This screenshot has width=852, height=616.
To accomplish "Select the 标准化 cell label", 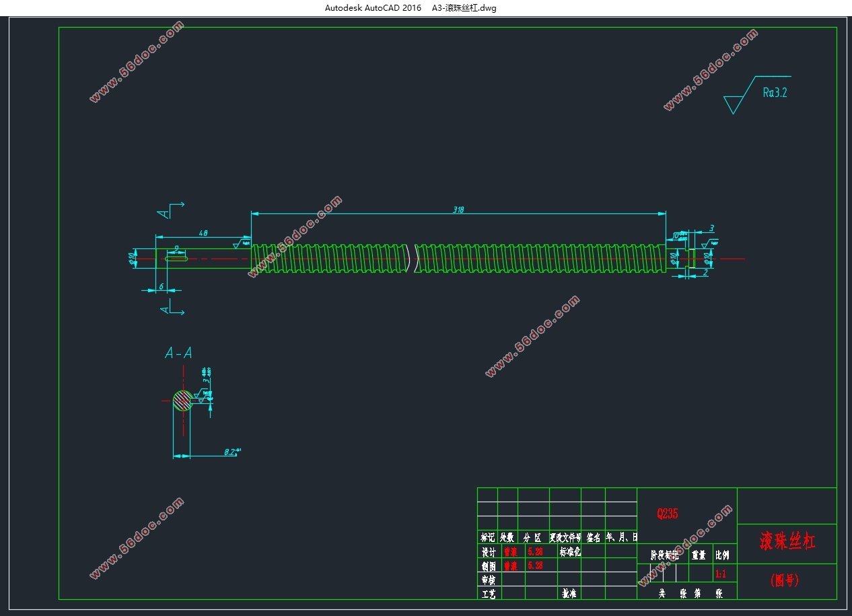I will (x=569, y=551).
